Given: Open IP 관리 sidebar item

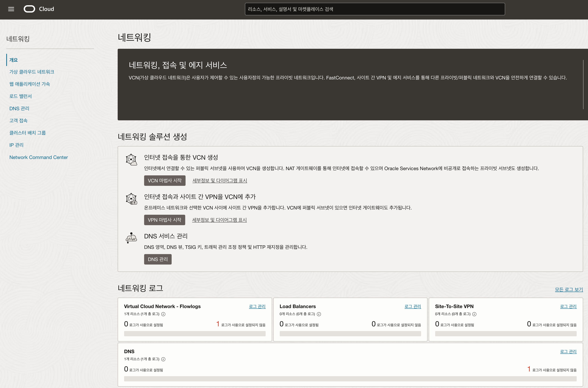Looking at the screenshot, I should [x=16, y=145].
